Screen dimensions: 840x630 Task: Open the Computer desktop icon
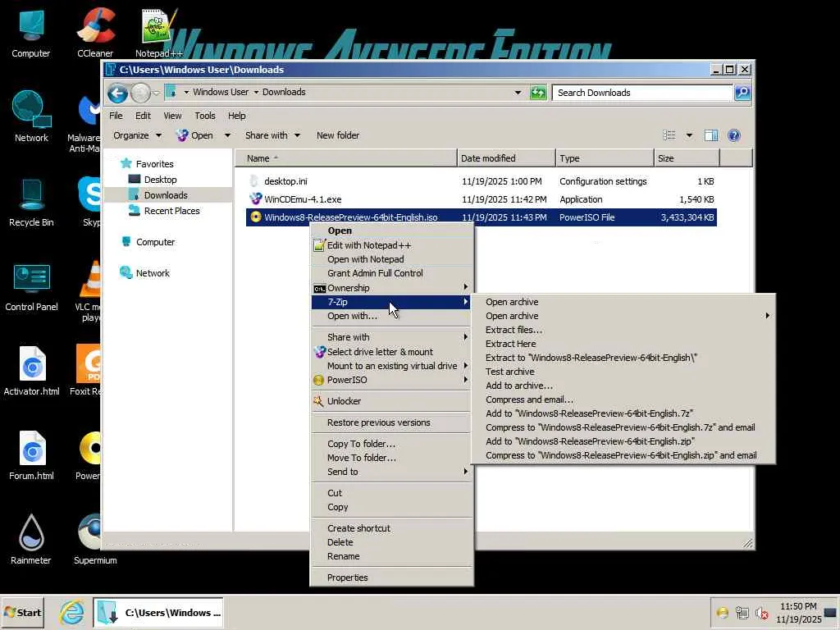pos(30,32)
